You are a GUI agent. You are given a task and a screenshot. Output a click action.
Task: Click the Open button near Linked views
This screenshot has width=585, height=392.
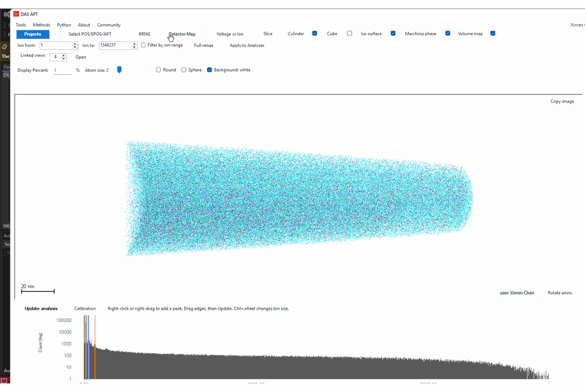80,57
